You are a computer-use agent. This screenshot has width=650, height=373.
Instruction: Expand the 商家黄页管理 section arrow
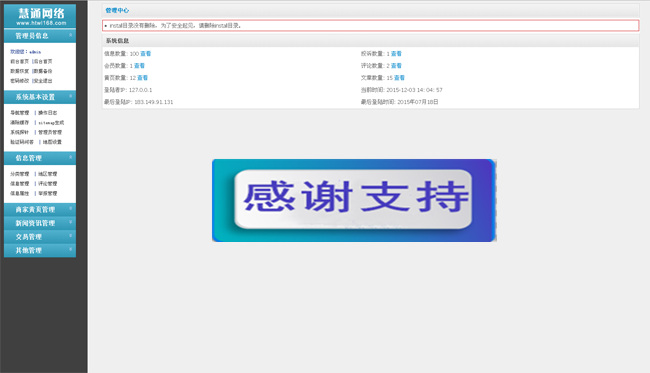coord(70,209)
